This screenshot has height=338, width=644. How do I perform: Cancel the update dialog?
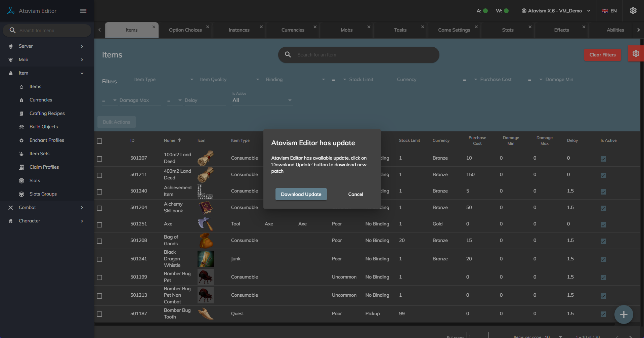pos(355,194)
